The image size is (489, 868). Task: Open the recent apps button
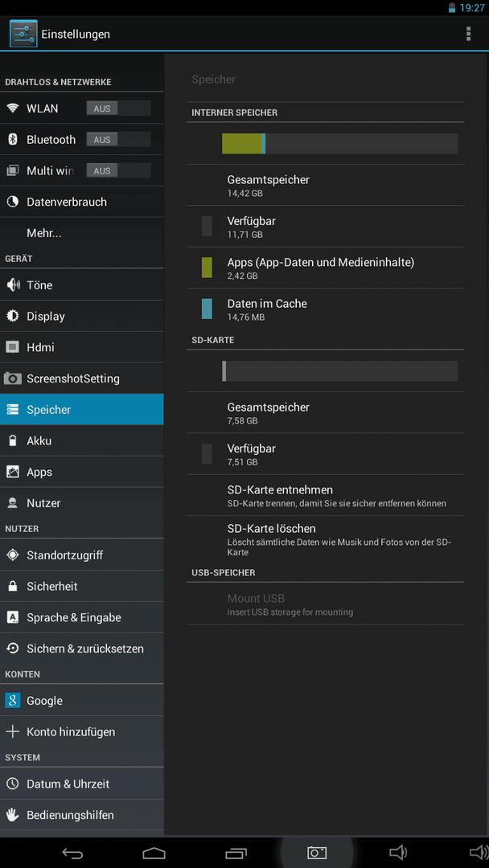[236, 853]
